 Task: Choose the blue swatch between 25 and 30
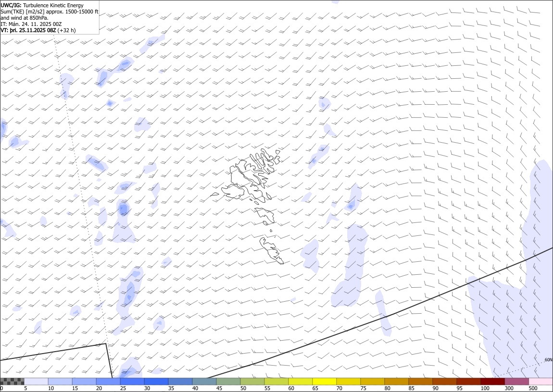(x=132, y=381)
